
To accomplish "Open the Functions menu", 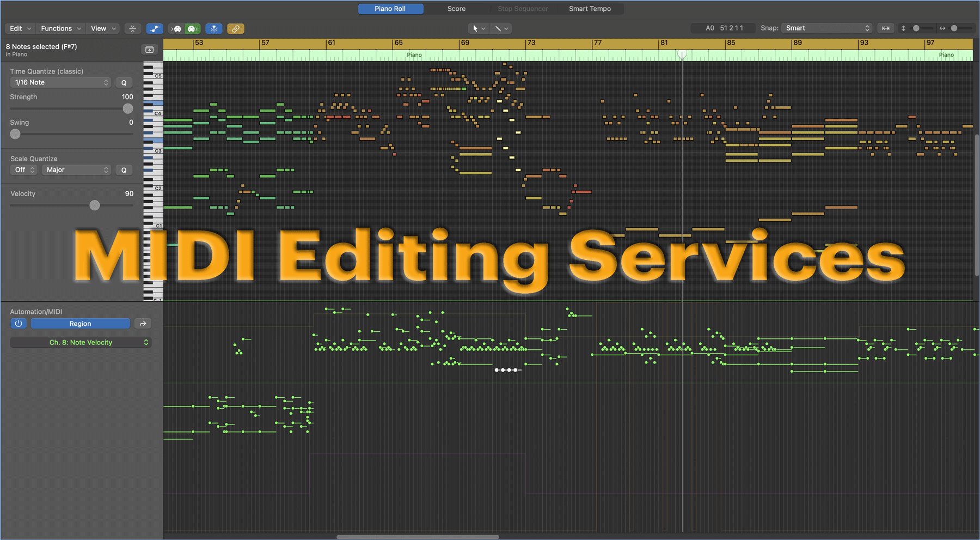I will click(60, 28).
